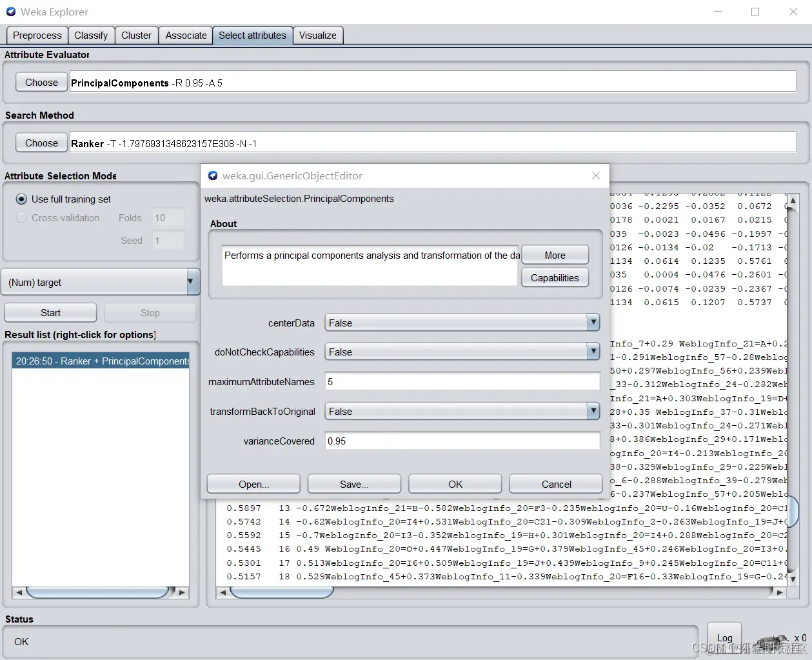Go to the Associate tab
The image size is (812, 660).
186,35
